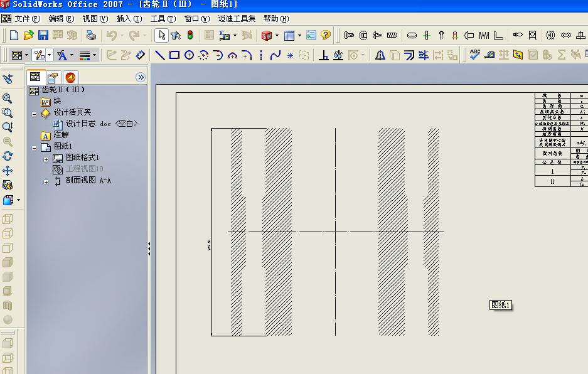Activate the Select arrow cursor tool
Viewport: 588px width, 374px height.
[162, 35]
